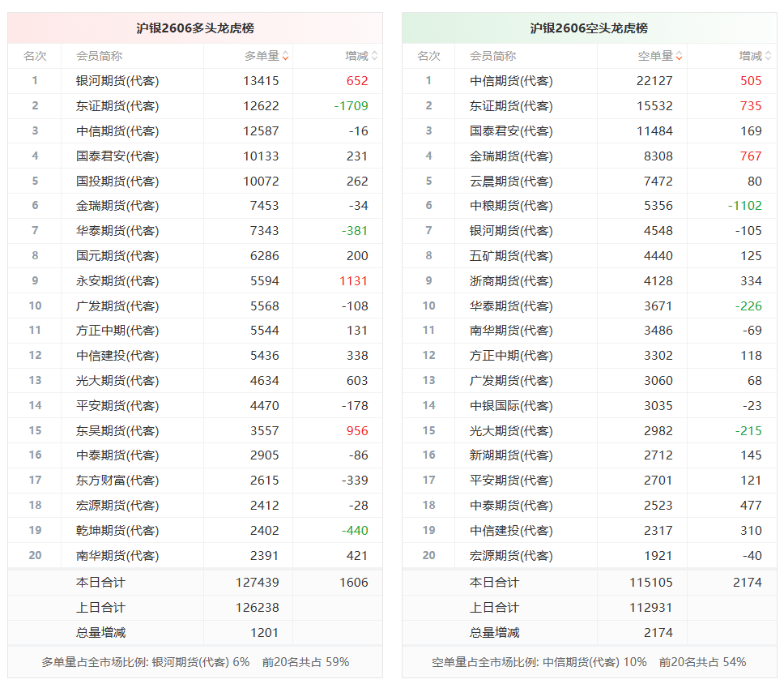Click short total 115105 in 本日合计
This screenshot has height=688, width=784.
pyautogui.click(x=651, y=583)
